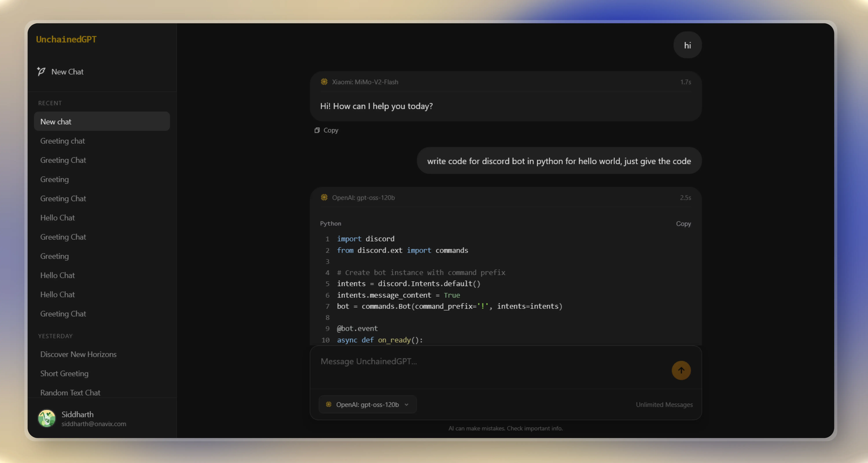Select the highlighted New chat conversation
This screenshot has width=868, height=463.
pyautogui.click(x=102, y=121)
